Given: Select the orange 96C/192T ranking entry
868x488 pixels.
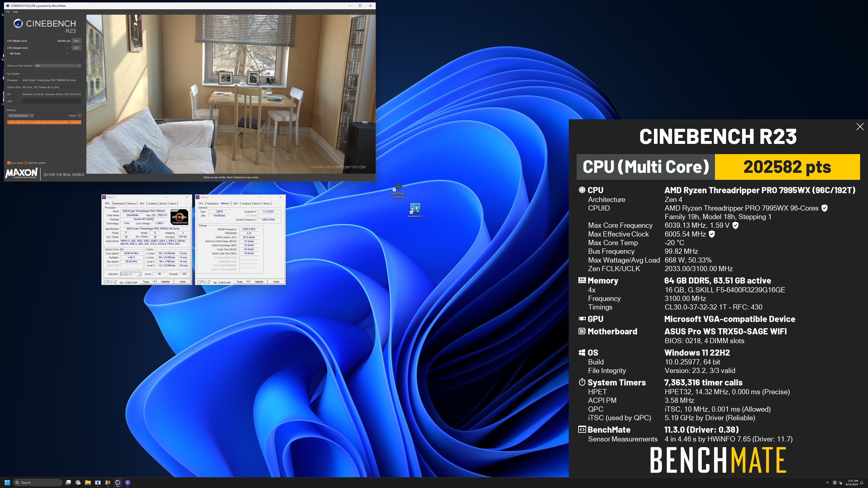Looking at the screenshot, I should coord(44,122).
